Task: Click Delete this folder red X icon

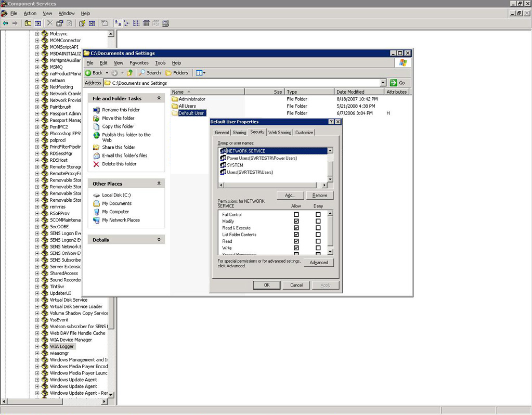Action: 96,164
